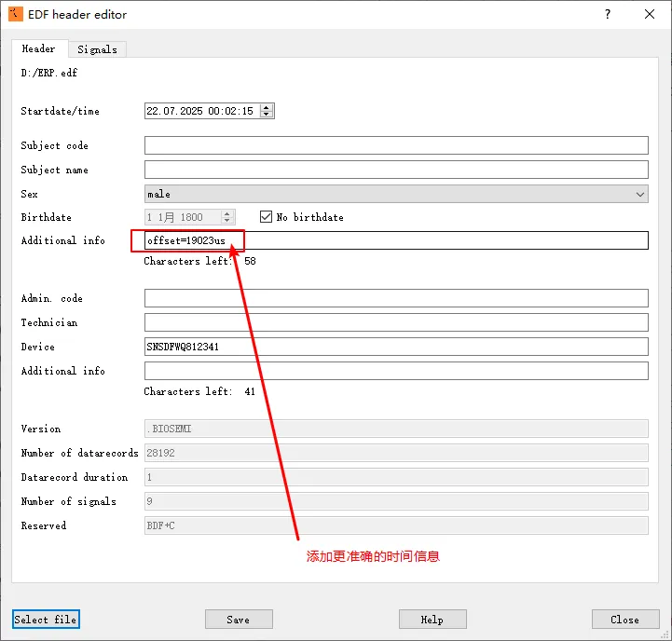Decrease Startdate/time with down arrow
Image resolution: width=672 pixels, height=641 pixels.
point(267,115)
